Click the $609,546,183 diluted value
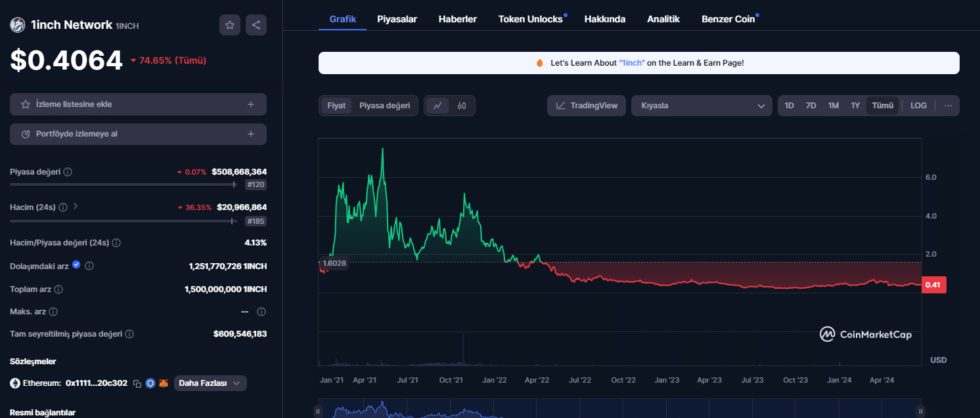The image size is (980, 418). (x=240, y=334)
